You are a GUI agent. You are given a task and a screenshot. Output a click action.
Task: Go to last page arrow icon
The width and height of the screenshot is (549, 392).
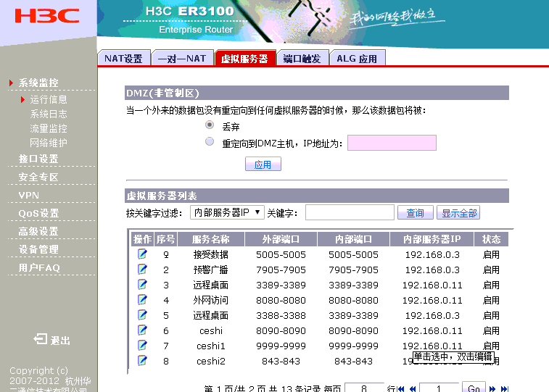505,389
